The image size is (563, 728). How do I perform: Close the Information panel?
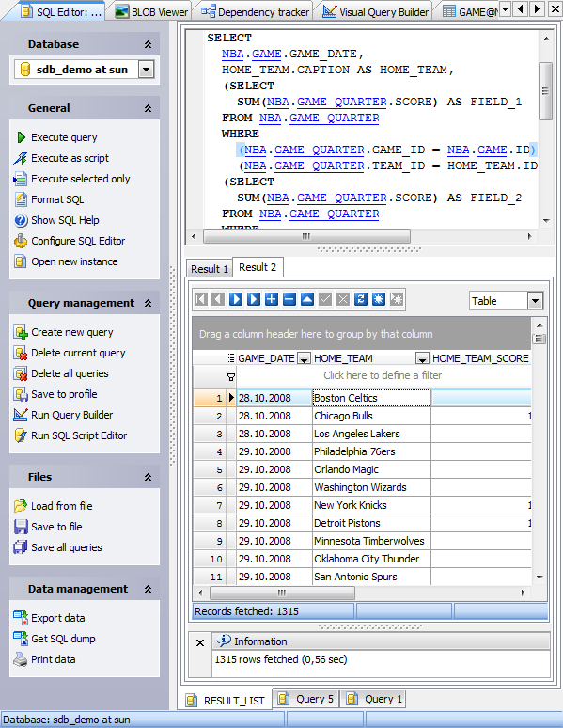coord(200,643)
